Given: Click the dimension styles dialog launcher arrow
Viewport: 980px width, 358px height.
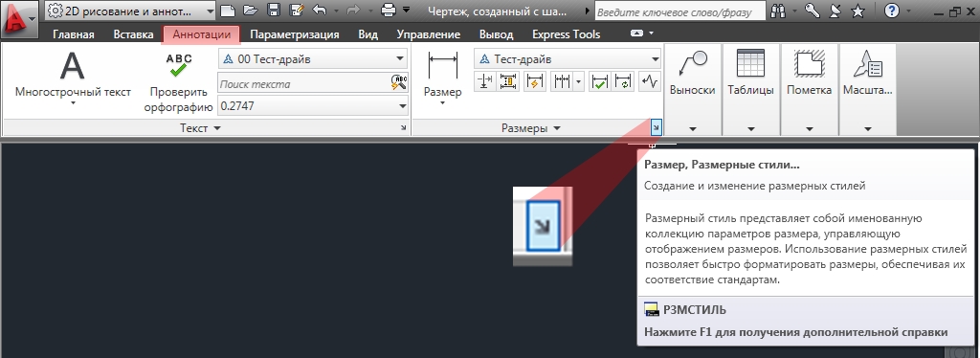Looking at the screenshot, I should (656, 128).
